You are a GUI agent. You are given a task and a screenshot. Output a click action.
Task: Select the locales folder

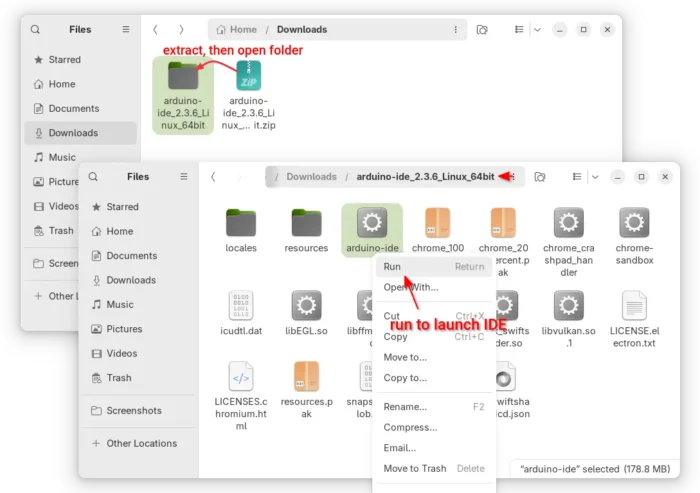coord(241,230)
